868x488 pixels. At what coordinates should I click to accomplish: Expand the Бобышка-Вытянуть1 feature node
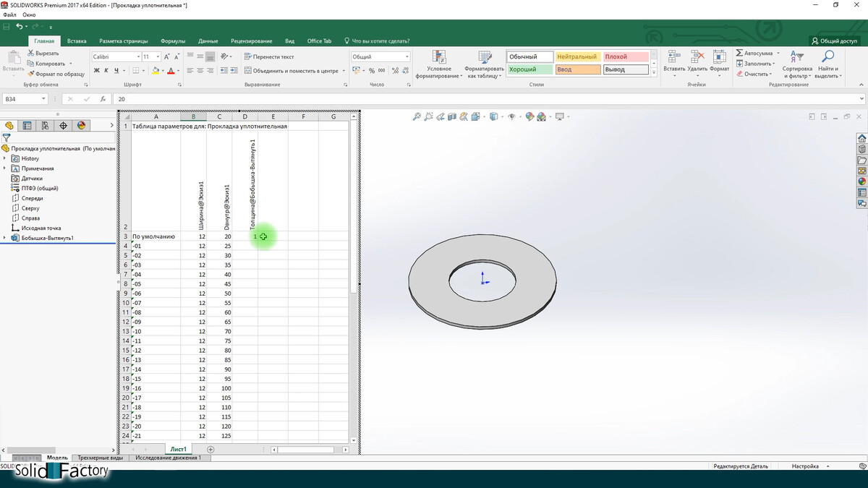click(x=6, y=238)
